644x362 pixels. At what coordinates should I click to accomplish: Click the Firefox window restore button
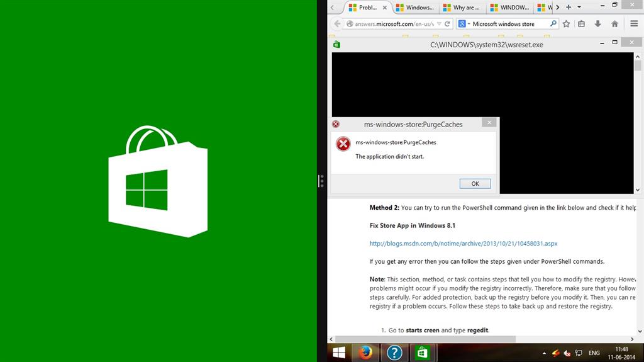point(614,5)
